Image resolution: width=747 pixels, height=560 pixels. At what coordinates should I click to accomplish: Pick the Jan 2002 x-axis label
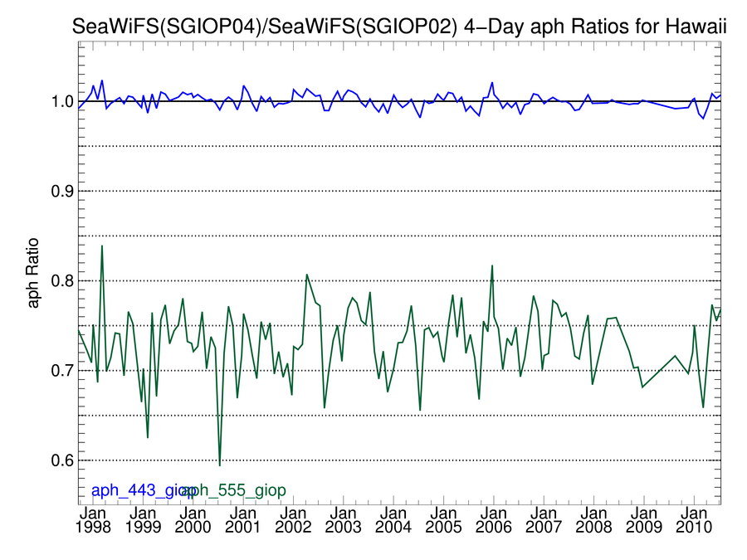(x=294, y=520)
